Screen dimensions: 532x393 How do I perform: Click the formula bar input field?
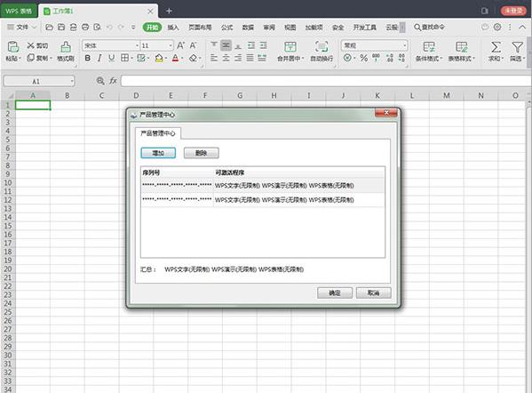[x=325, y=81]
